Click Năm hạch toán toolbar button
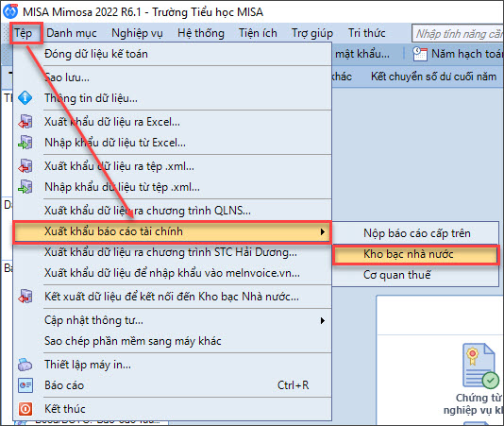 tap(459, 54)
